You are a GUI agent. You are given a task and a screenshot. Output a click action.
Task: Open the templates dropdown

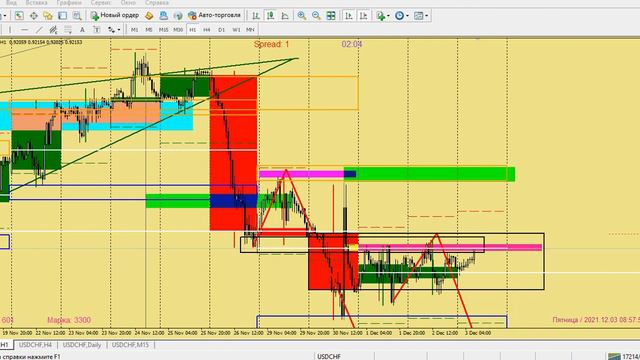[x=421, y=16]
